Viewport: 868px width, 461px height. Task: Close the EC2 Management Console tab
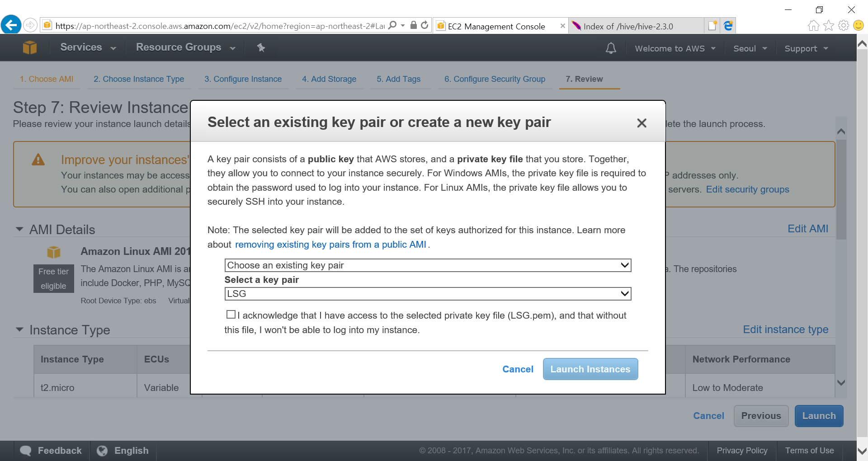click(562, 26)
